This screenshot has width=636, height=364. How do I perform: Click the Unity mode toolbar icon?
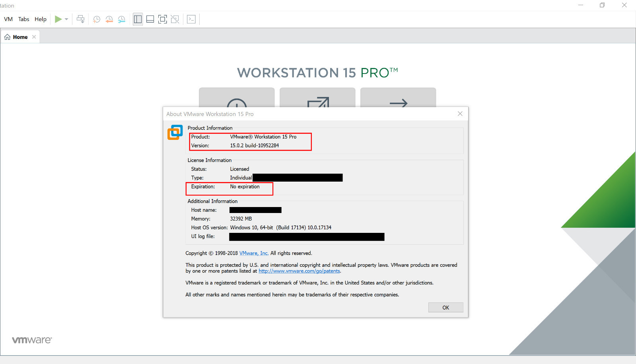point(175,19)
